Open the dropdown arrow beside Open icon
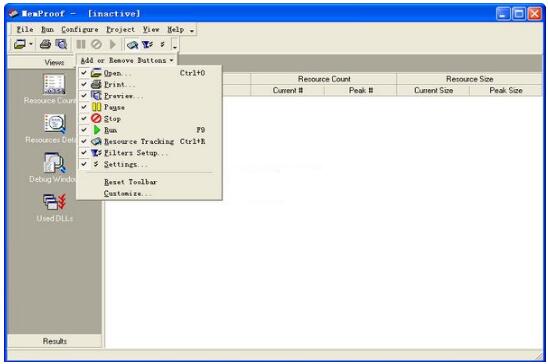The image size is (548, 364). click(x=31, y=44)
